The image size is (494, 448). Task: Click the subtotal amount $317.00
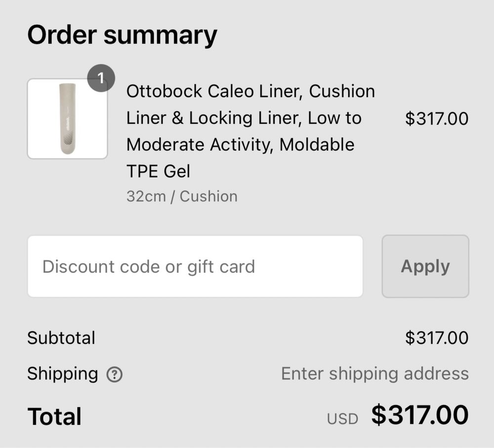pos(437,338)
